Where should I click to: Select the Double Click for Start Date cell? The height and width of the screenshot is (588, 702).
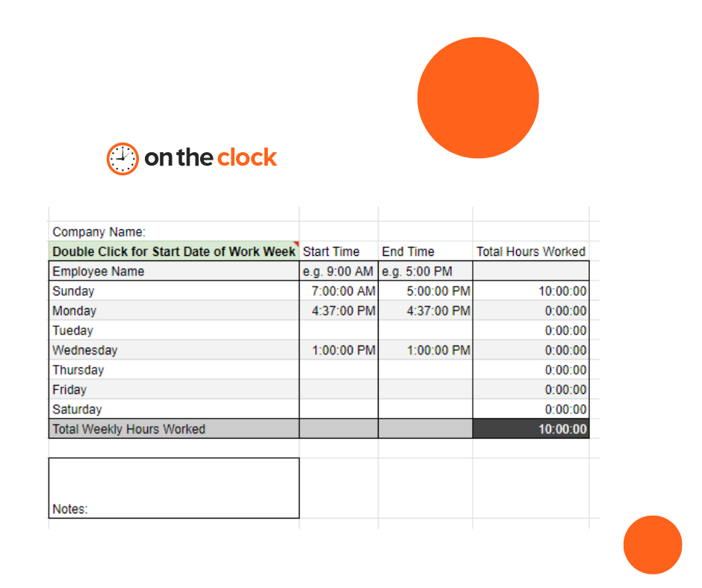tap(172, 251)
